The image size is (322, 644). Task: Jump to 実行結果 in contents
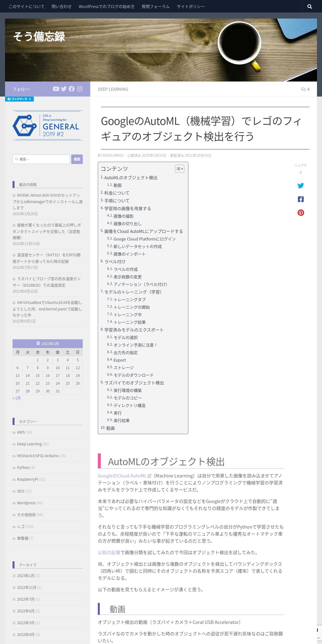[x=122, y=421]
